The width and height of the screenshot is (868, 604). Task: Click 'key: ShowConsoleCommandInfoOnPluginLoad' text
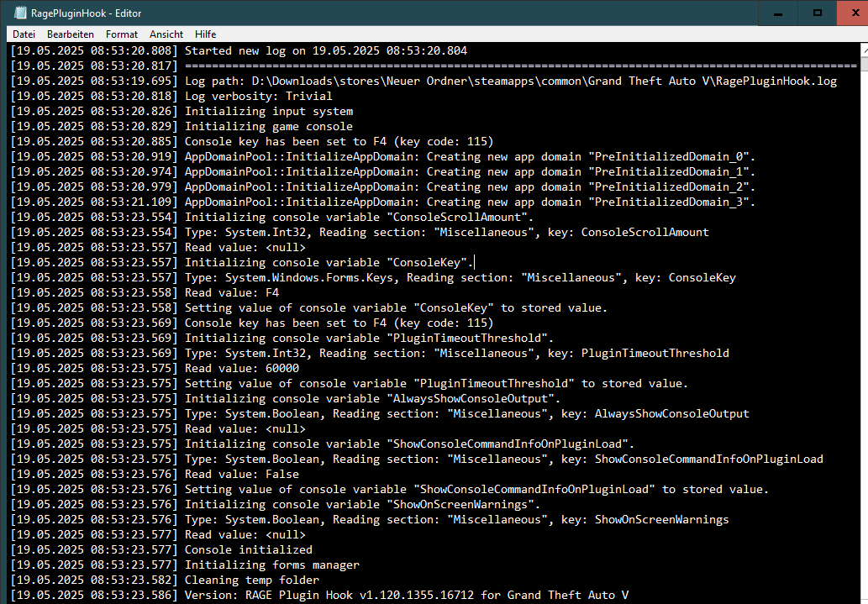[692, 459]
